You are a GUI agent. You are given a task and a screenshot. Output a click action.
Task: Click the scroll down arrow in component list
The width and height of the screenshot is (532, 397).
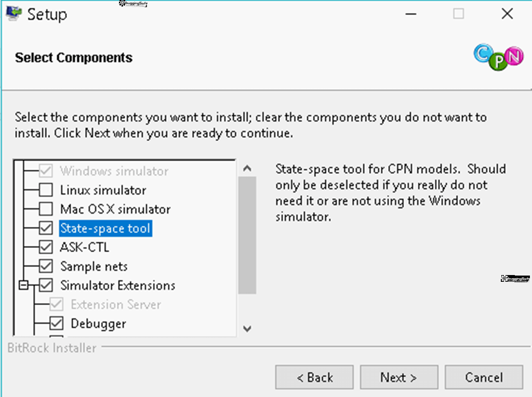(x=247, y=328)
